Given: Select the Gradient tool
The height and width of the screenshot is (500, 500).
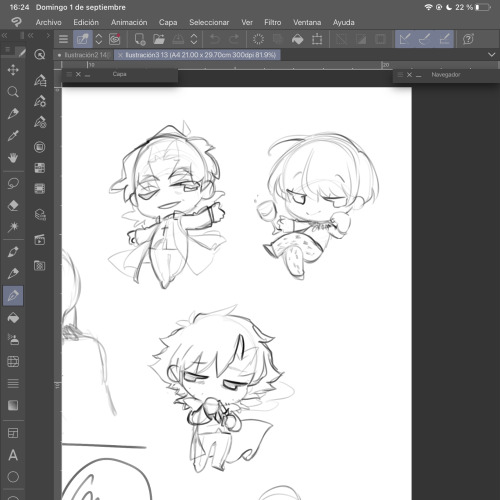Looking at the screenshot, I should coord(13,405).
